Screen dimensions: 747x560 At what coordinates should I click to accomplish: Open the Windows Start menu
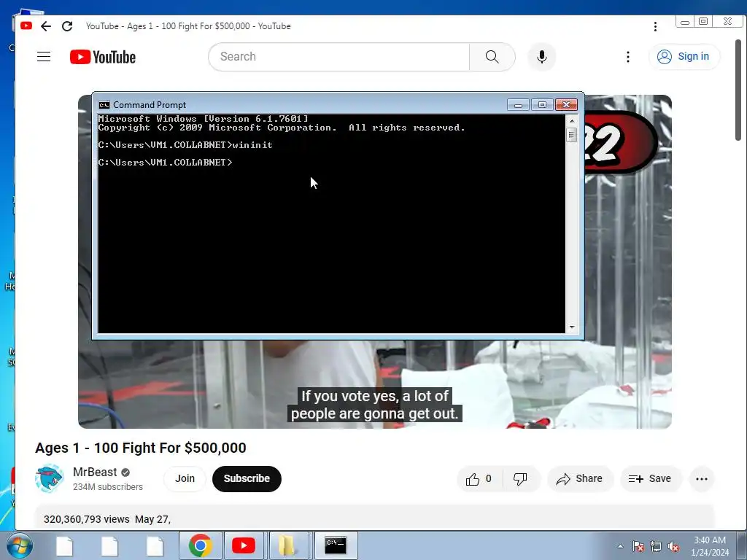tap(20, 545)
